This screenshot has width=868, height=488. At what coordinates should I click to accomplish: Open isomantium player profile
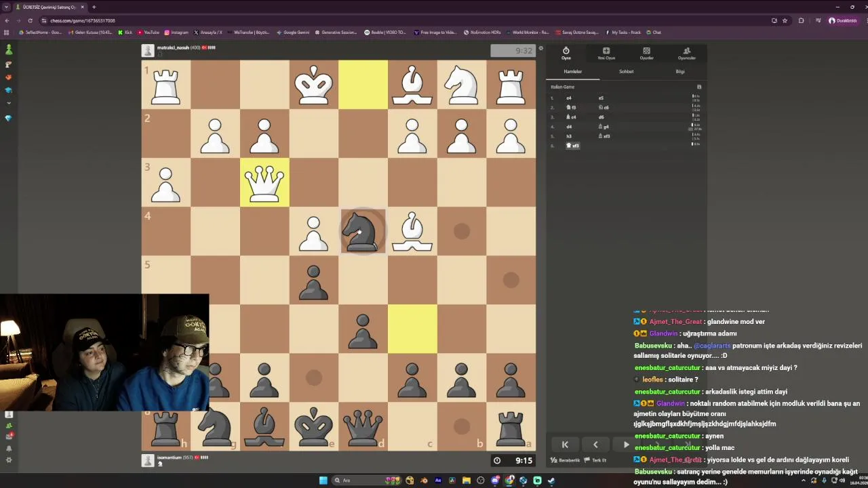click(x=170, y=457)
